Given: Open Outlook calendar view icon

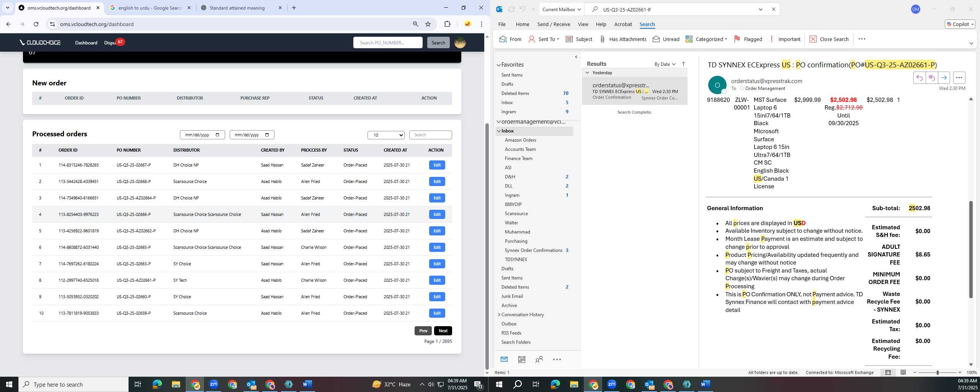Looking at the screenshot, I should coord(521,359).
